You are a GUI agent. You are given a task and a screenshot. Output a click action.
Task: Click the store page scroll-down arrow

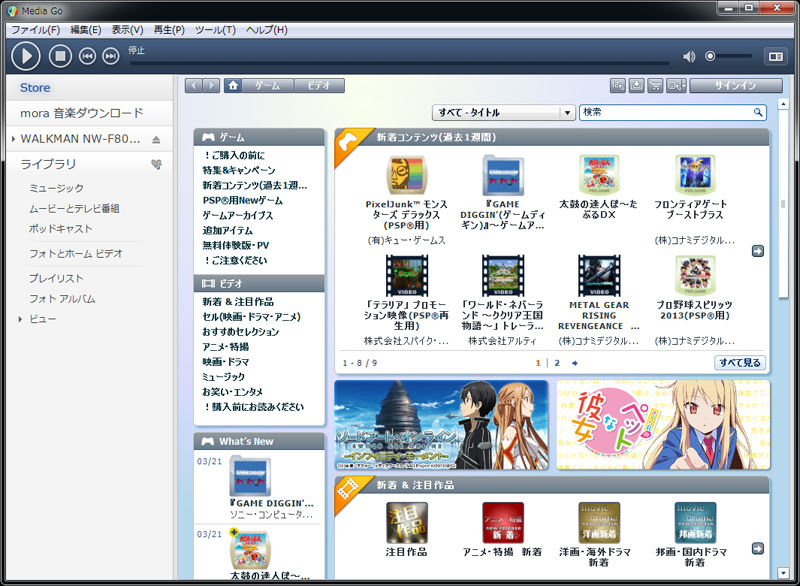(783, 573)
